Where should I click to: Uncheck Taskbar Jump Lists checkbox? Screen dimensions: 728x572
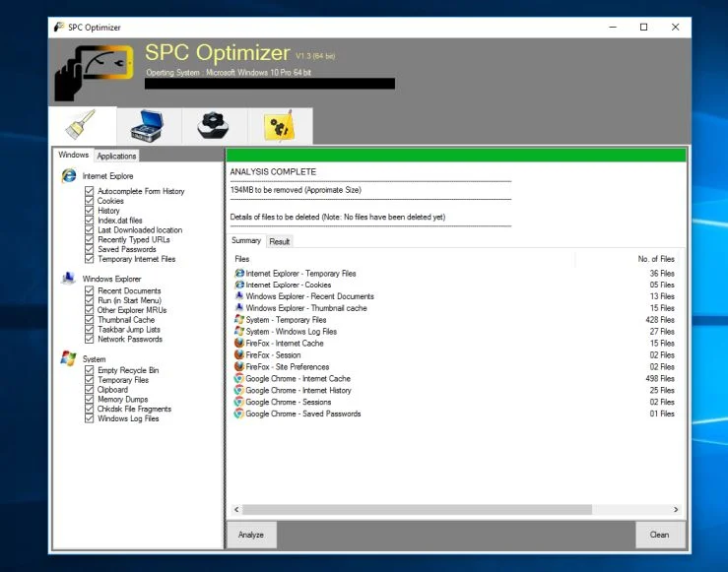tap(89, 330)
